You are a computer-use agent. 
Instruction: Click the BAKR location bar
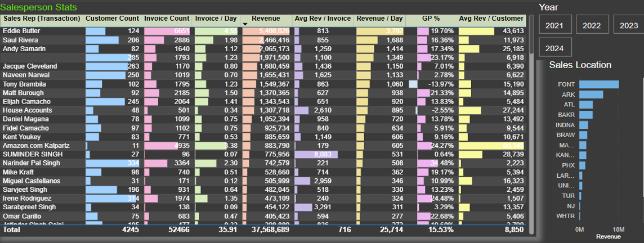pos(585,115)
